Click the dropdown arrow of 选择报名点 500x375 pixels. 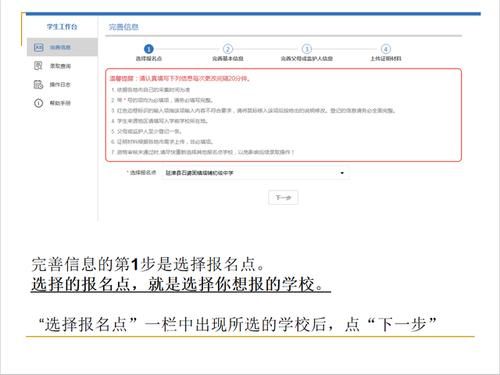click(342, 173)
